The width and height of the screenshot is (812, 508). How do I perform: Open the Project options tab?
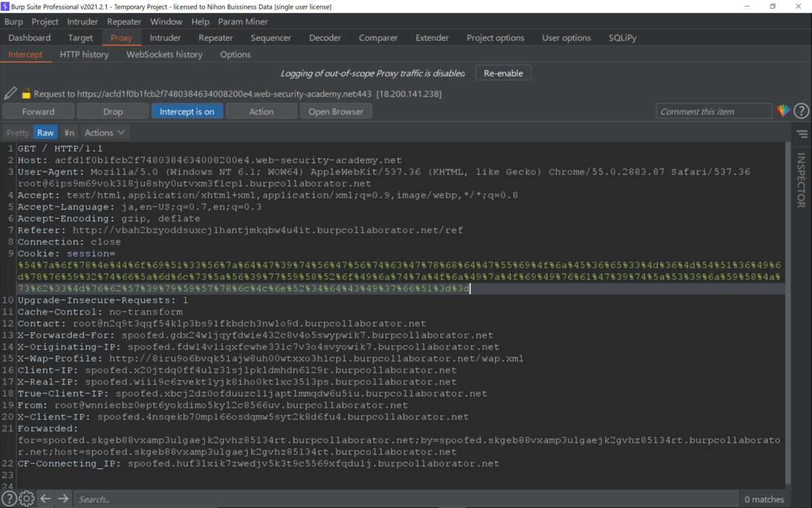coord(495,38)
